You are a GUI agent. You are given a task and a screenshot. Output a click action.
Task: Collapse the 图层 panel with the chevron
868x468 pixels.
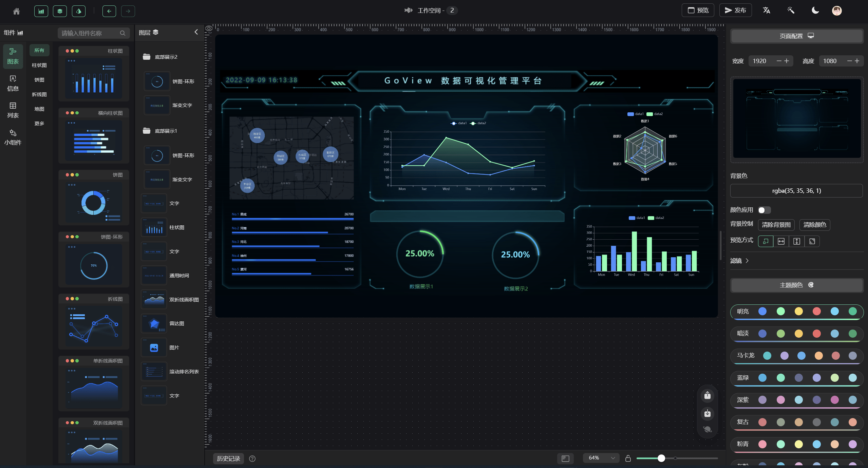[x=196, y=32]
